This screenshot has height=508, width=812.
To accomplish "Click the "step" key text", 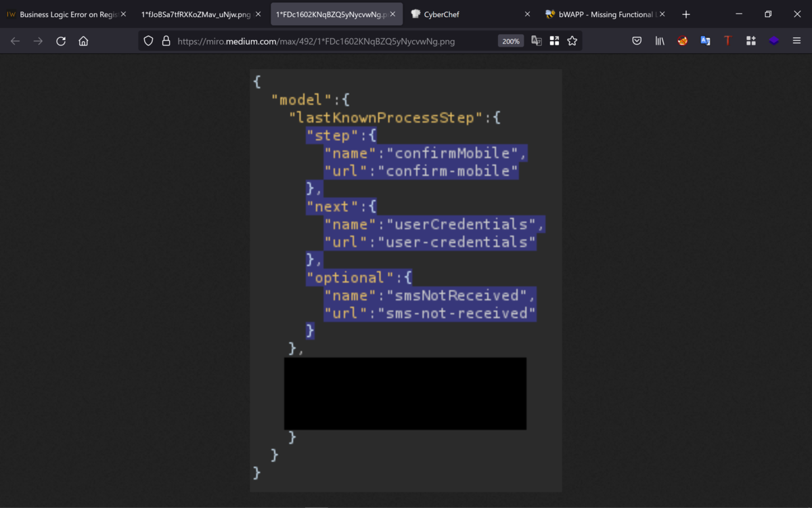I will [x=332, y=135].
